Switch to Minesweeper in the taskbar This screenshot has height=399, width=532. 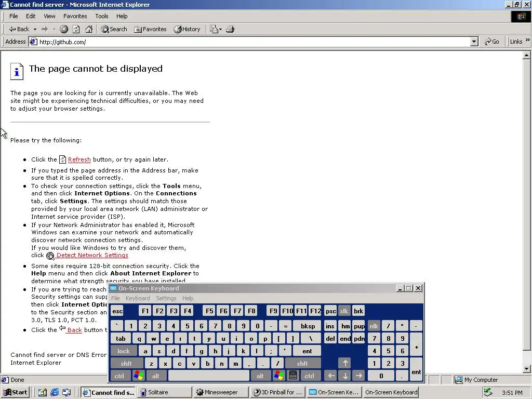(222, 392)
